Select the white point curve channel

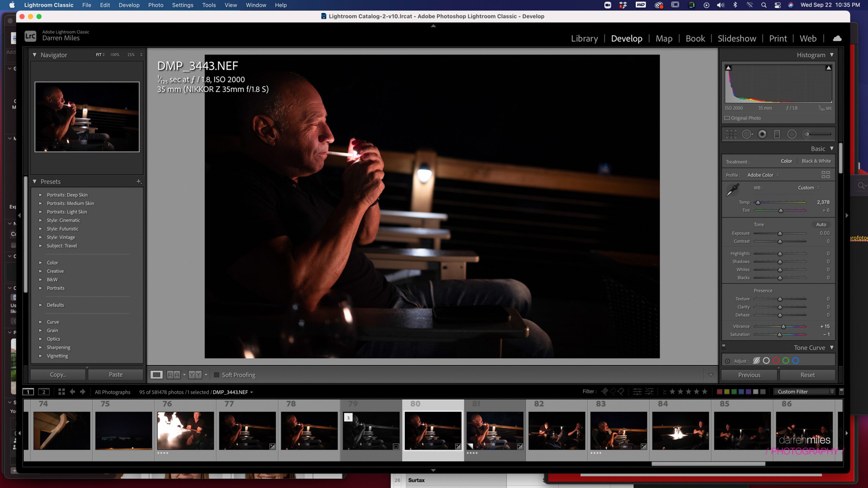[x=766, y=361]
